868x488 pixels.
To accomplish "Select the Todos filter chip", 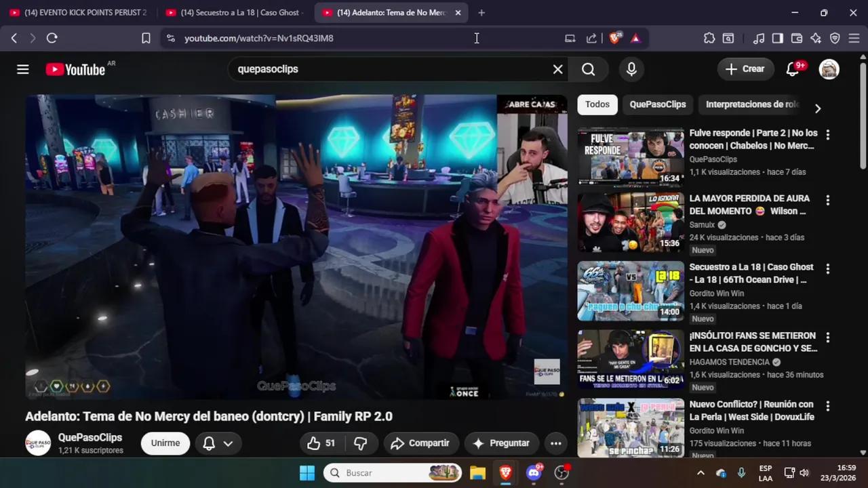I will coord(597,104).
